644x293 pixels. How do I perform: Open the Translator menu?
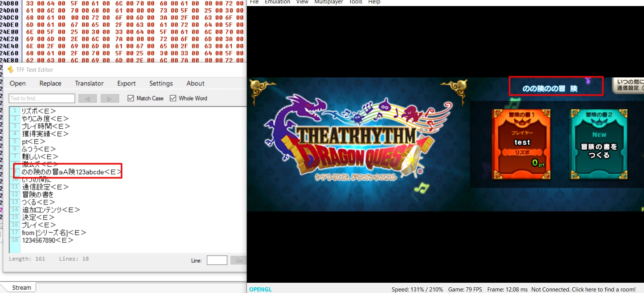tap(89, 83)
